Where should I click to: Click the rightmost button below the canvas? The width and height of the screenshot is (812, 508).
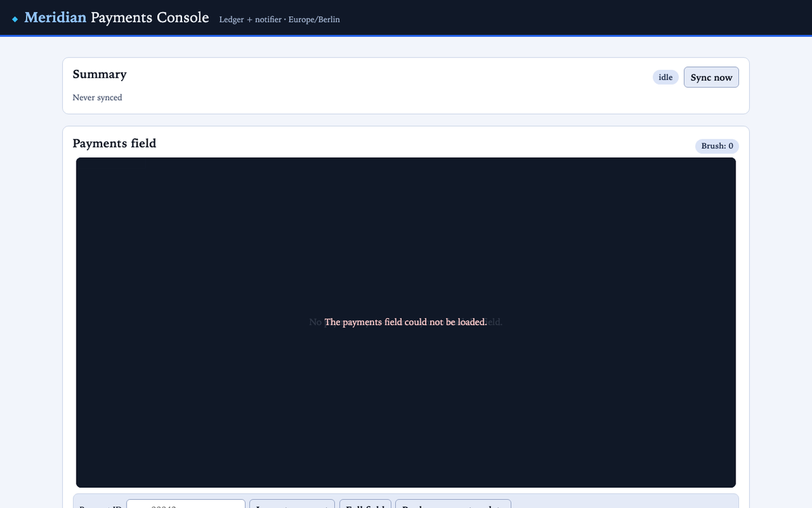pyautogui.click(x=453, y=505)
